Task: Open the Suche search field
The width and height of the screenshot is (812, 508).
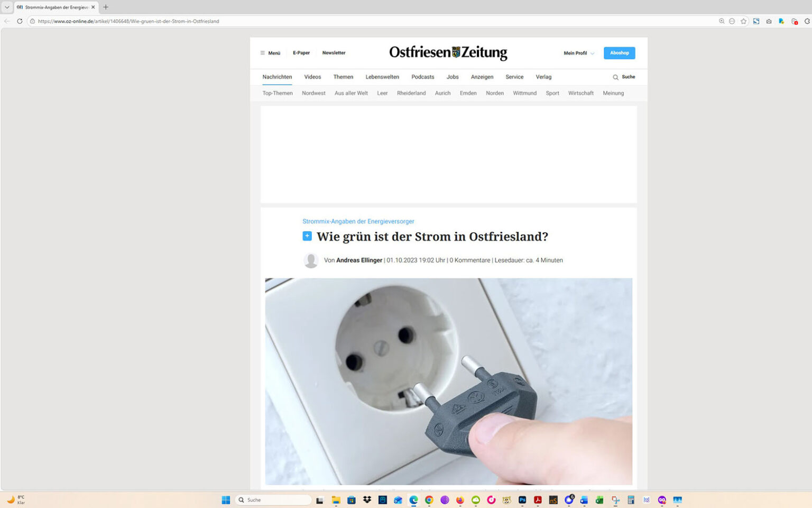Action: pyautogui.click(x=624, y=77)
